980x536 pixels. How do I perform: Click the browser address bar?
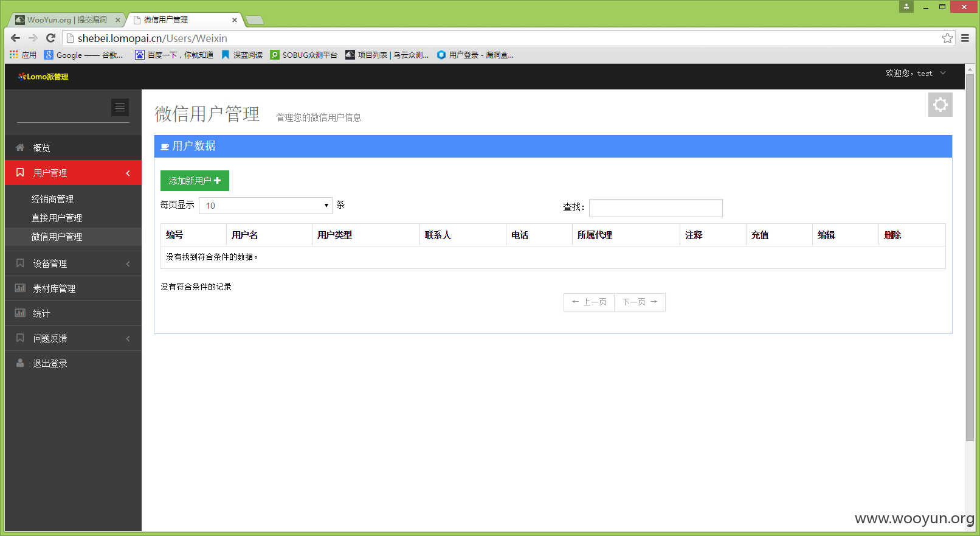[508, 38]
